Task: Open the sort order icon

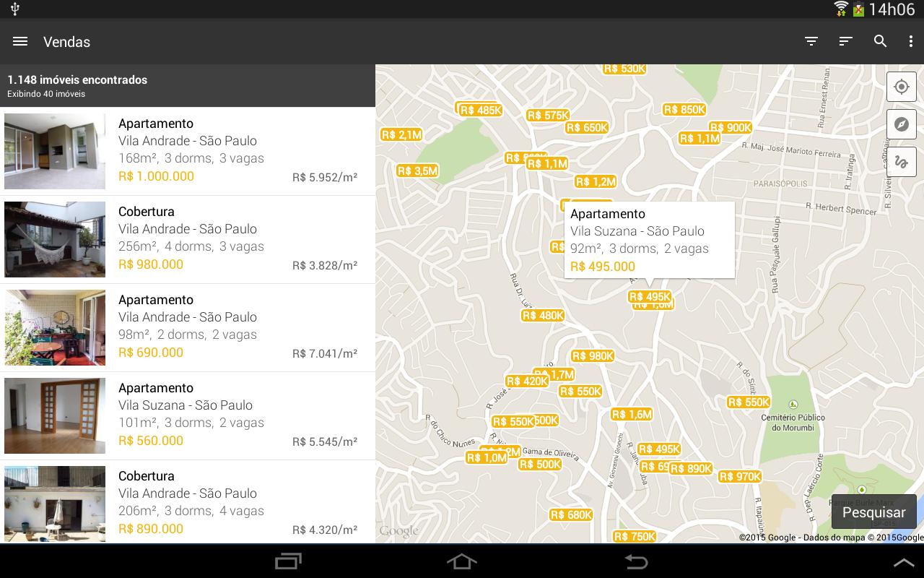Action: point(846,42)
